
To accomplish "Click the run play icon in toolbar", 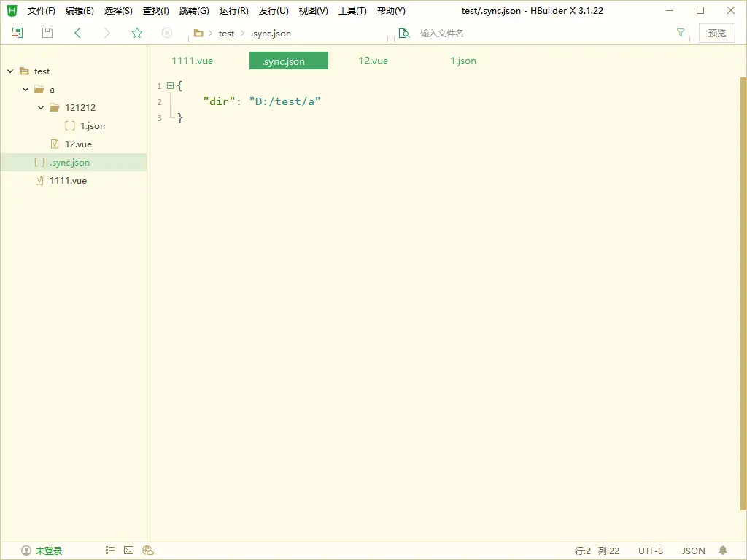I will (x=167, y=33).
